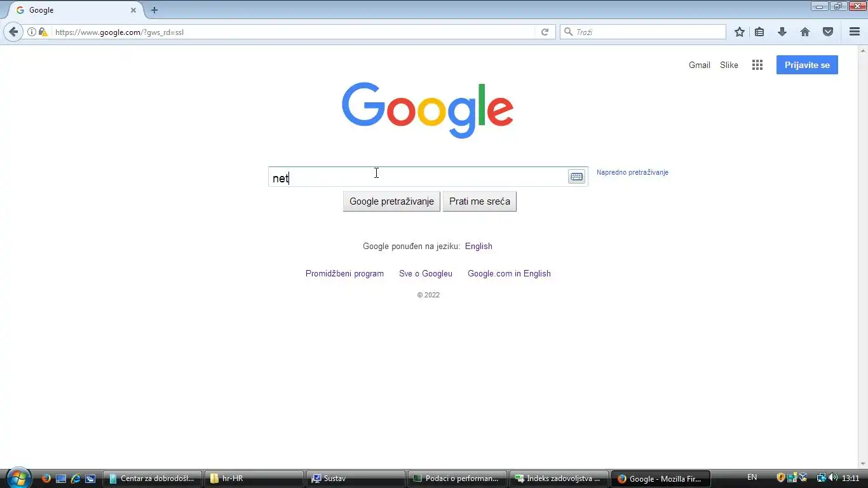Switch to Centar za dobrodošl... taskbar window

point(152,478)
